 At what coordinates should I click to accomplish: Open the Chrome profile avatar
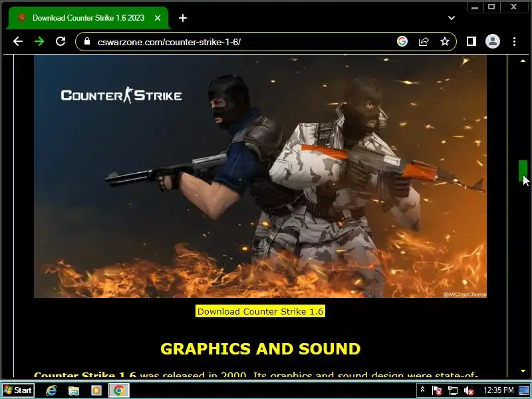(493, 41)
